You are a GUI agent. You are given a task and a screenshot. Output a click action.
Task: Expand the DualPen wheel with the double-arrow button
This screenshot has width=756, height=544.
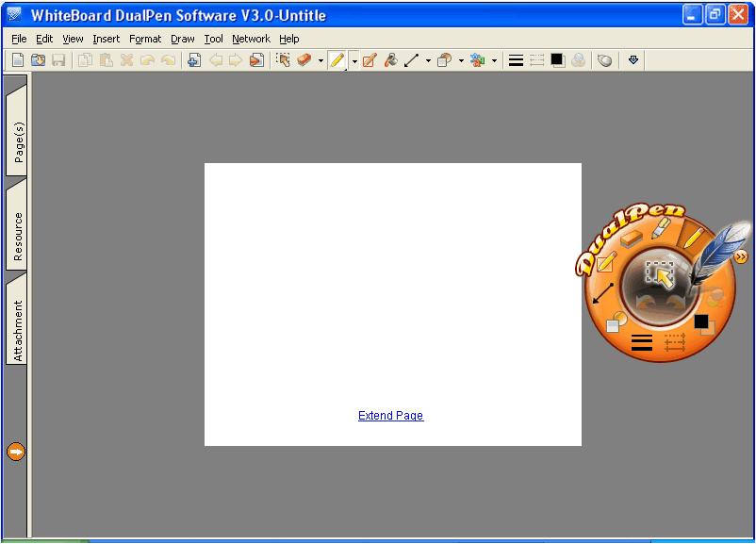[741, 256]
